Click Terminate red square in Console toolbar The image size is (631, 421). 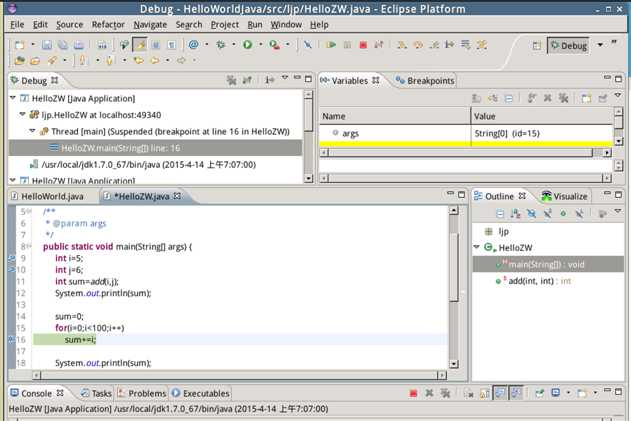pyautogui.click(x=413, y=393)
